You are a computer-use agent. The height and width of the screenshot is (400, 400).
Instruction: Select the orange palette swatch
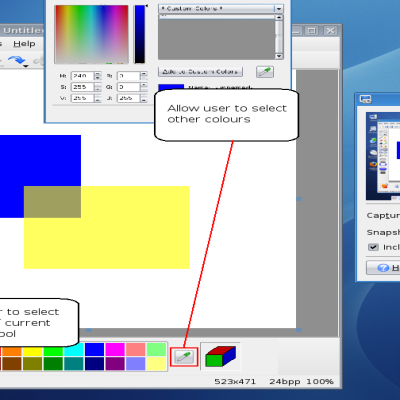click(12, 351)
